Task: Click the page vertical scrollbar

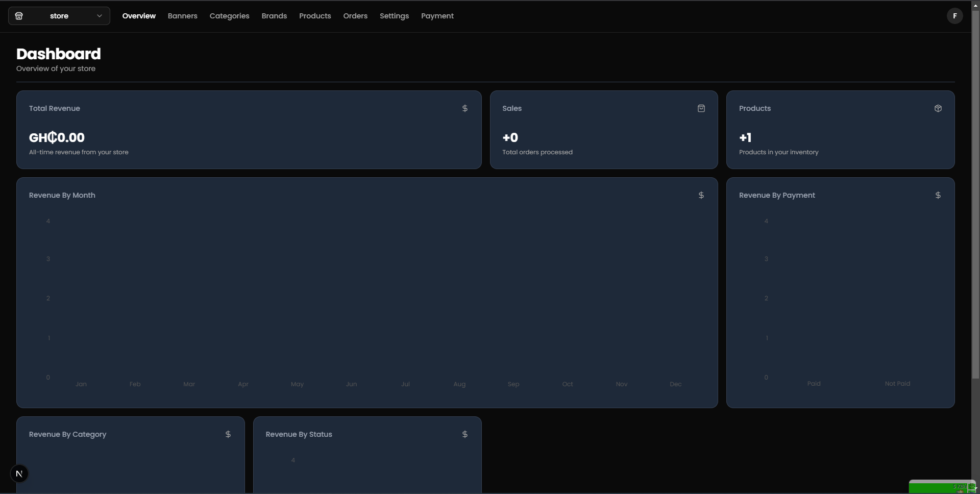Action: click(x=975, y=194)
